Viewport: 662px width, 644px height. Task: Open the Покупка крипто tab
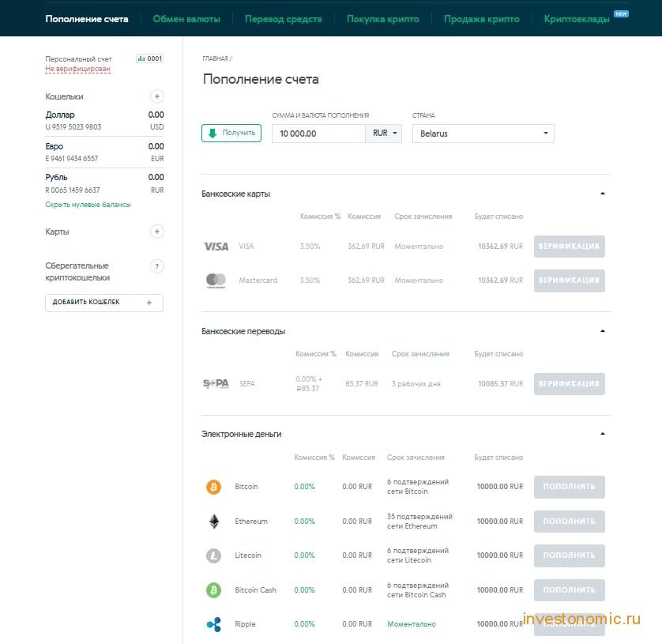coord(383,19)
